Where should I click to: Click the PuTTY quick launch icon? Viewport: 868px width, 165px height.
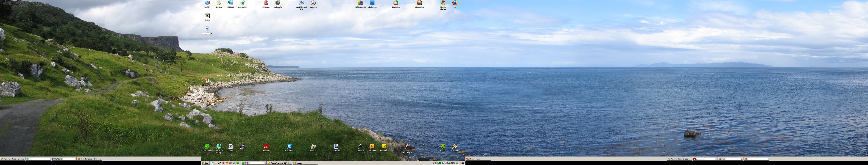[219, 163]
